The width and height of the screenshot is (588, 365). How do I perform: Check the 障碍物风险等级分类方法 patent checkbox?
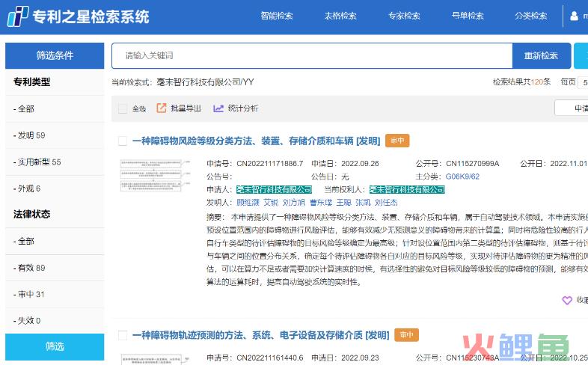pyautogui.click(x=123, y=141)
